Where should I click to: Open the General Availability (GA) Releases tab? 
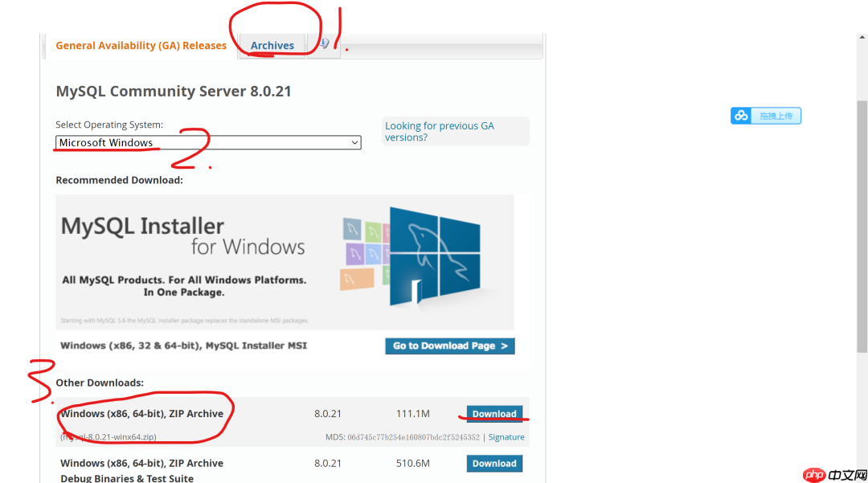click(x=141, y=45)
